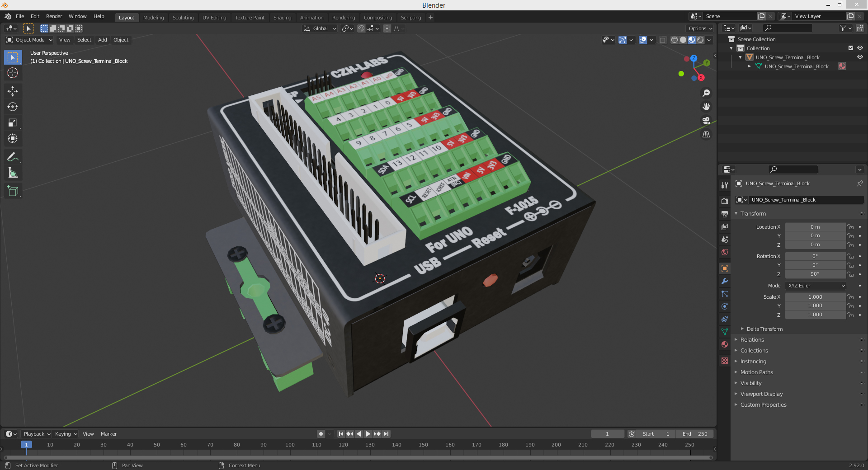The height and width of the screenshot is (470, 868).
Task: Uncheck Collection exclude checkbox
Action: coord(850,48)
